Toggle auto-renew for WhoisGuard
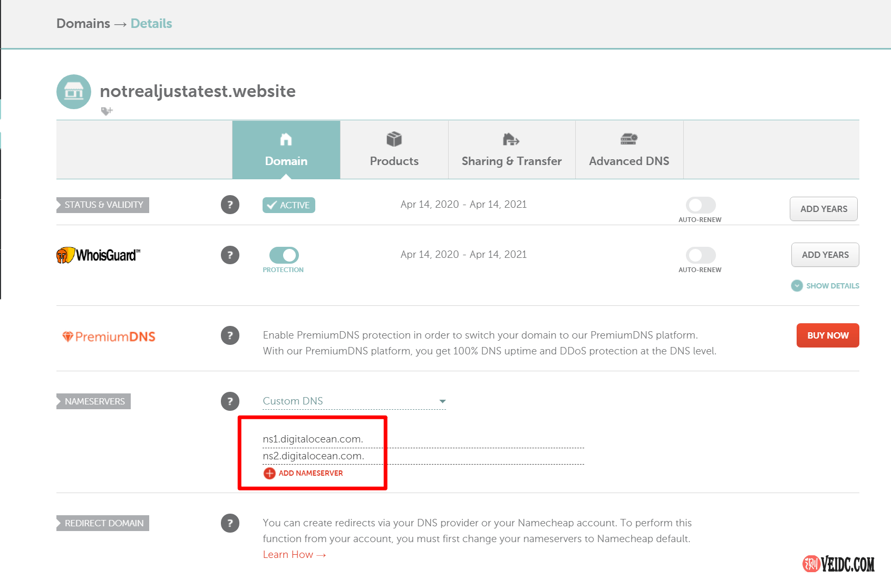 (701, 255)
